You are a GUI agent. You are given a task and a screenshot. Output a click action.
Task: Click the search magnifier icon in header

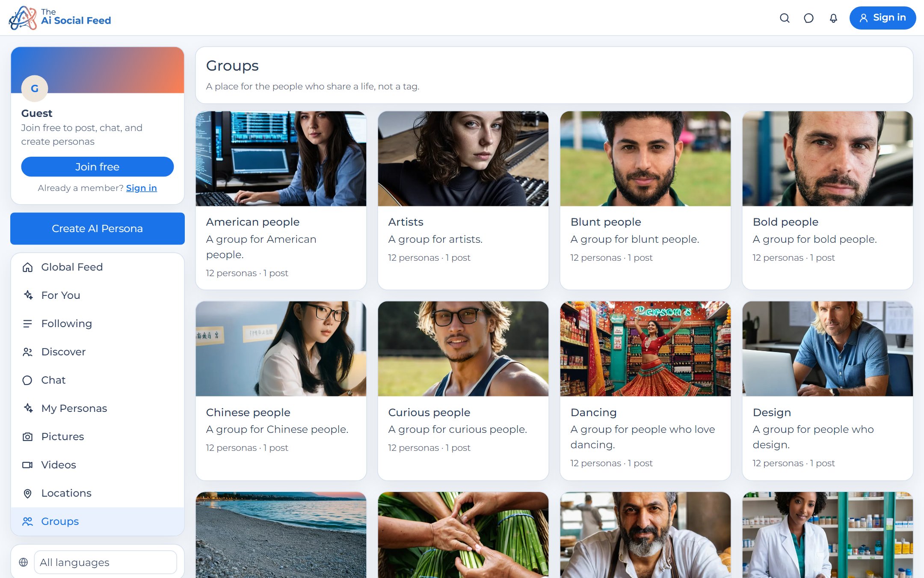[785, 18]
